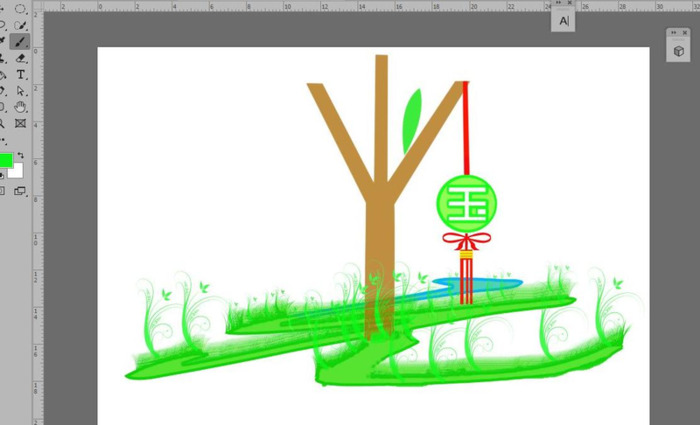
Task: Expand the Character panel dock arrows
Action: point(558,3)
